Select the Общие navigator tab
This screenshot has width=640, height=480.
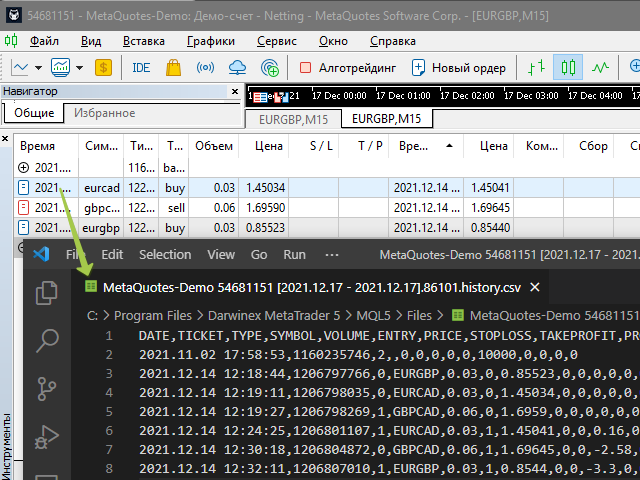click(34, 113)
